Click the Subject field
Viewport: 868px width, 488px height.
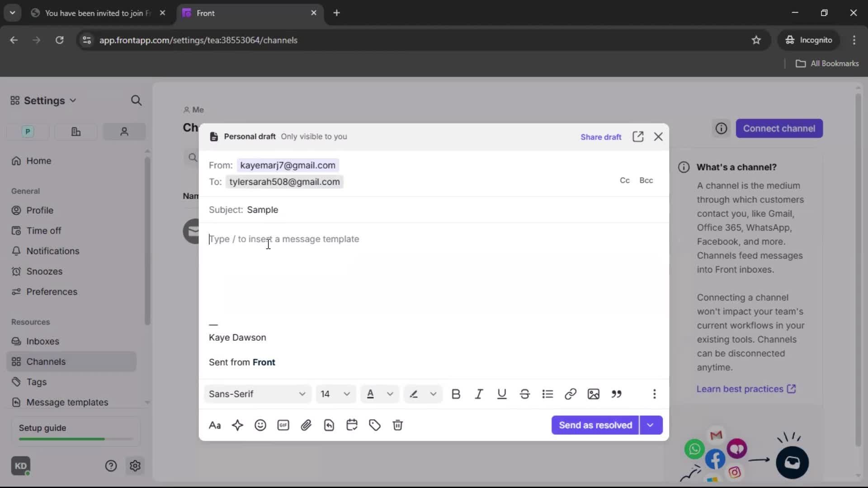point(264,210)
